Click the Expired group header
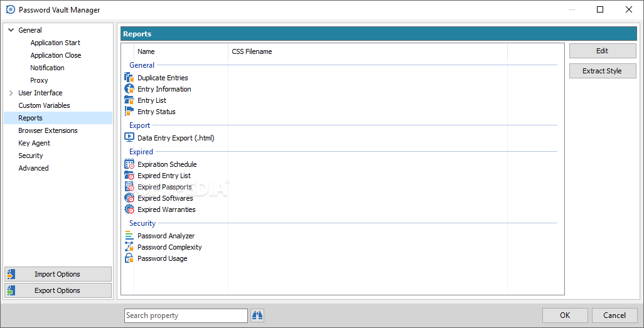This screenshot has height=328, width=644. (141, 152)
